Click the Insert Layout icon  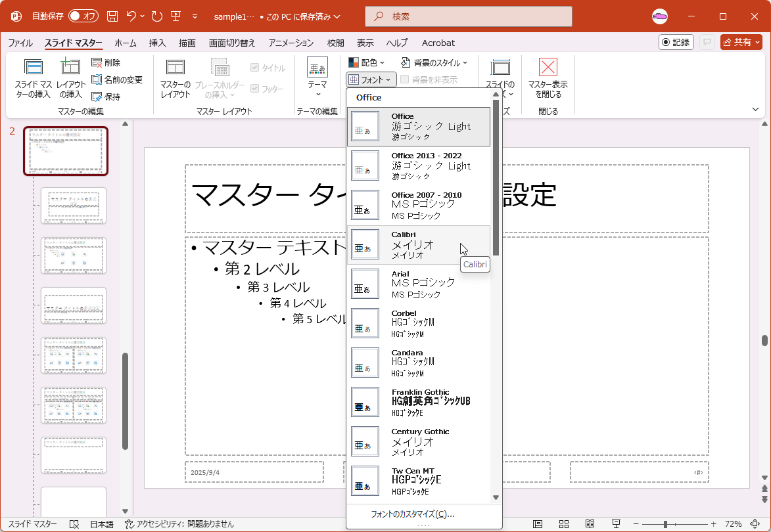pyautogui.click(x=70, y=68)
